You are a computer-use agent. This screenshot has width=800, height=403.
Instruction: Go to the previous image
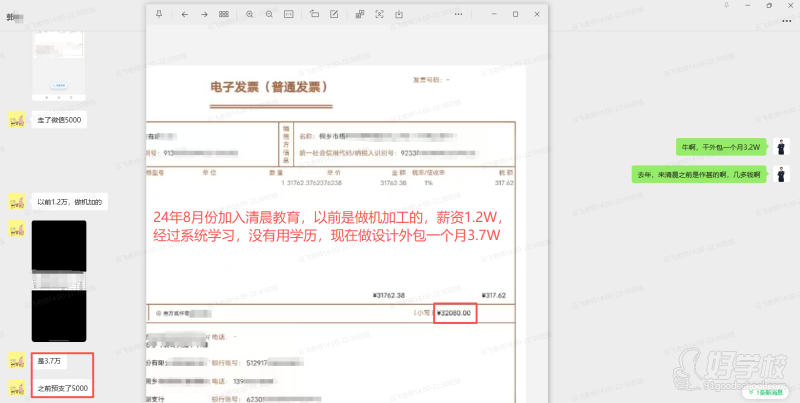(185, 14)
